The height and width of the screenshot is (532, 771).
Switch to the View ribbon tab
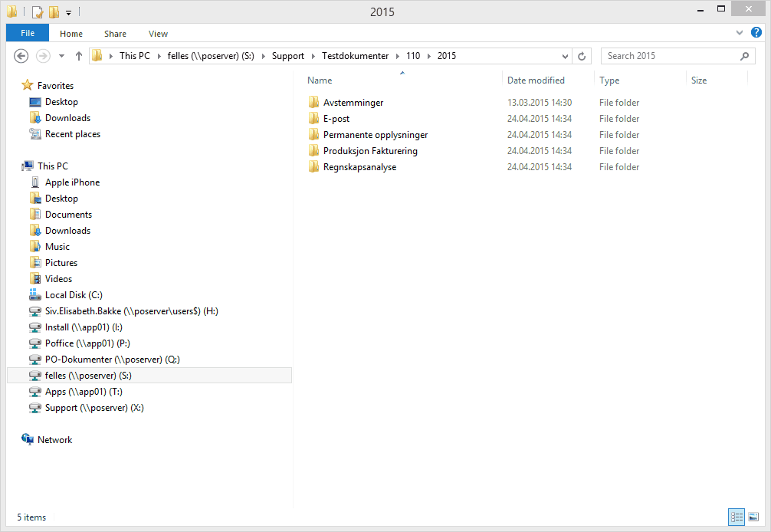pos(158,34)
